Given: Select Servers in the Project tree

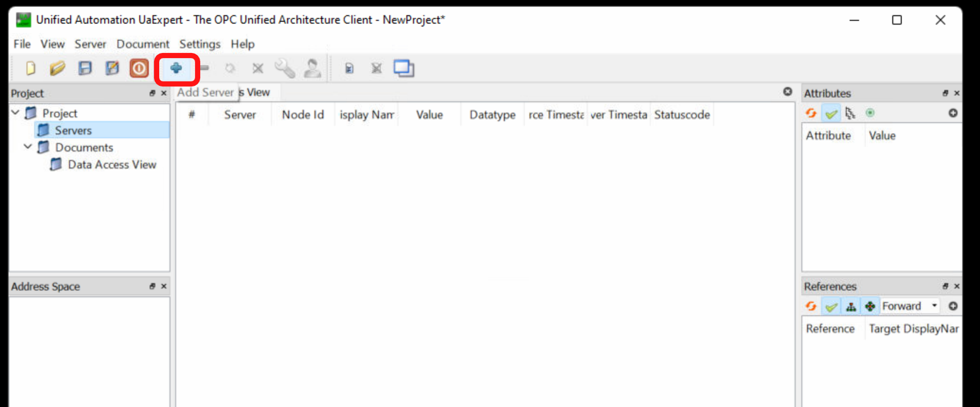Looking at the screenshot, I should (73, 130).
